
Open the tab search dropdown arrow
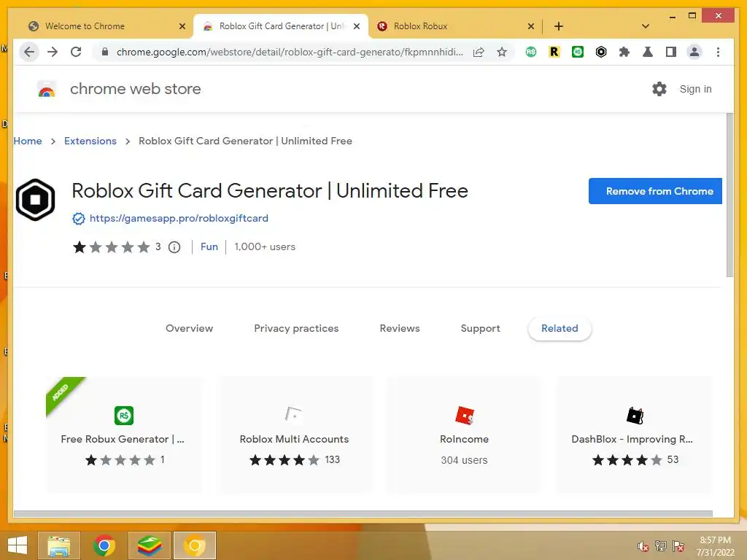click(646, 26)
